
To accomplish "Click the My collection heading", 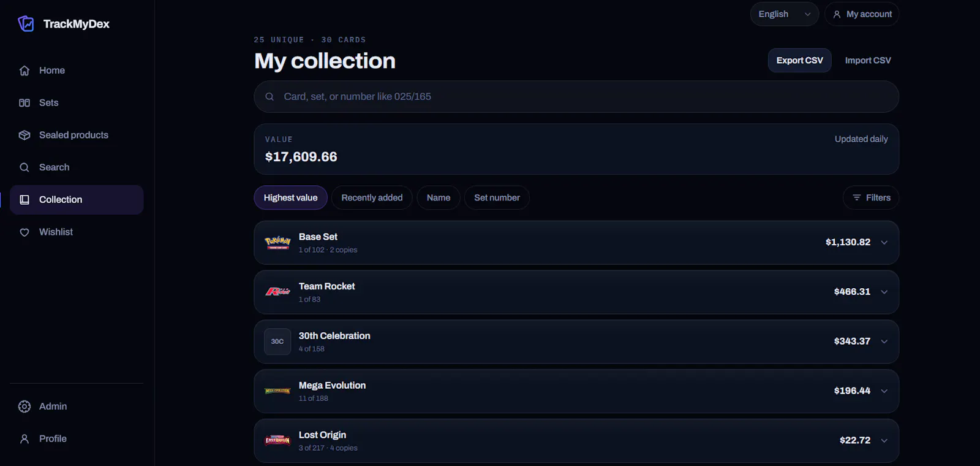I will click(325, 61).
